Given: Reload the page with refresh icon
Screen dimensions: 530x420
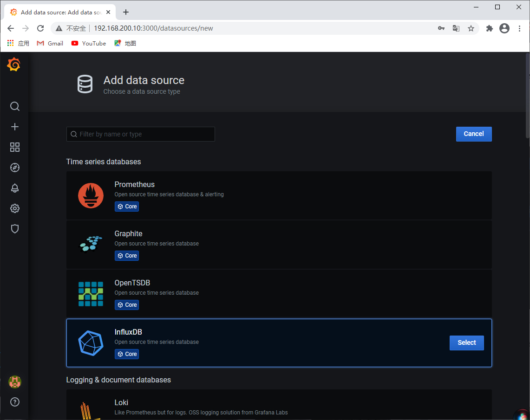Looking at the screenshot, I should point(40,28).
